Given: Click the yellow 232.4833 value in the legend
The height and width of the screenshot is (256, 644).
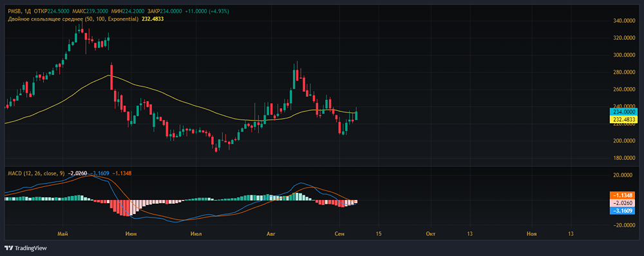Looking at the screenshot, I should click(152, 19).
